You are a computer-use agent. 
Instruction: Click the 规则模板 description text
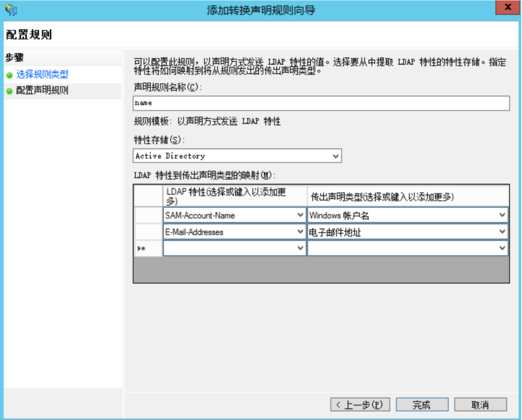pos(207,121)
